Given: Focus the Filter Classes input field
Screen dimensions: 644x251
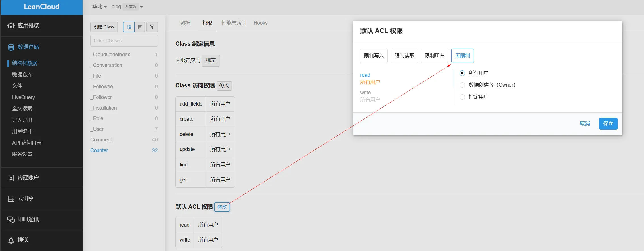Looking at the screenshot, I should (124, 41).
